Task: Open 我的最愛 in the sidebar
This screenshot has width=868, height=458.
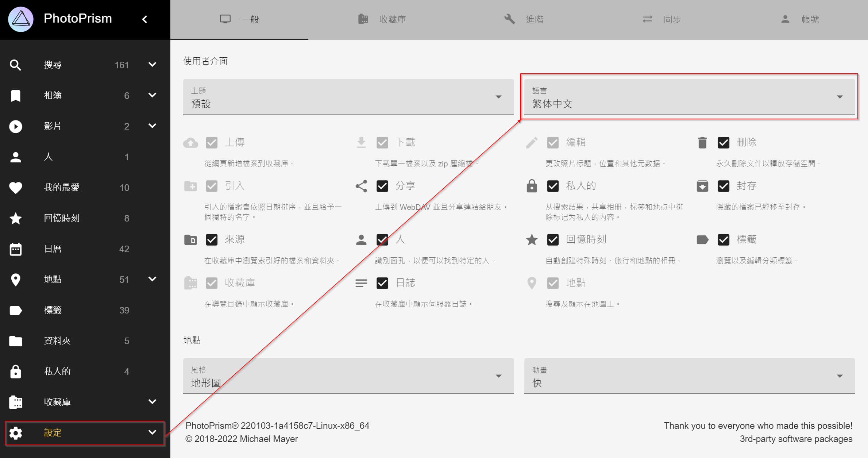Action: click(x=85, y=188)
